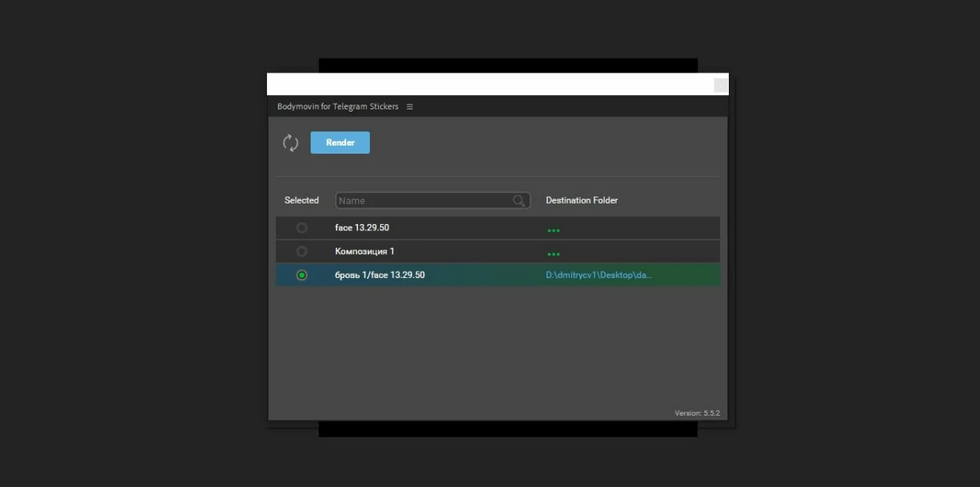Select the face 13.29.50 radio button
The width and height of the screenshot is (980, 487).
click(302, 228)
